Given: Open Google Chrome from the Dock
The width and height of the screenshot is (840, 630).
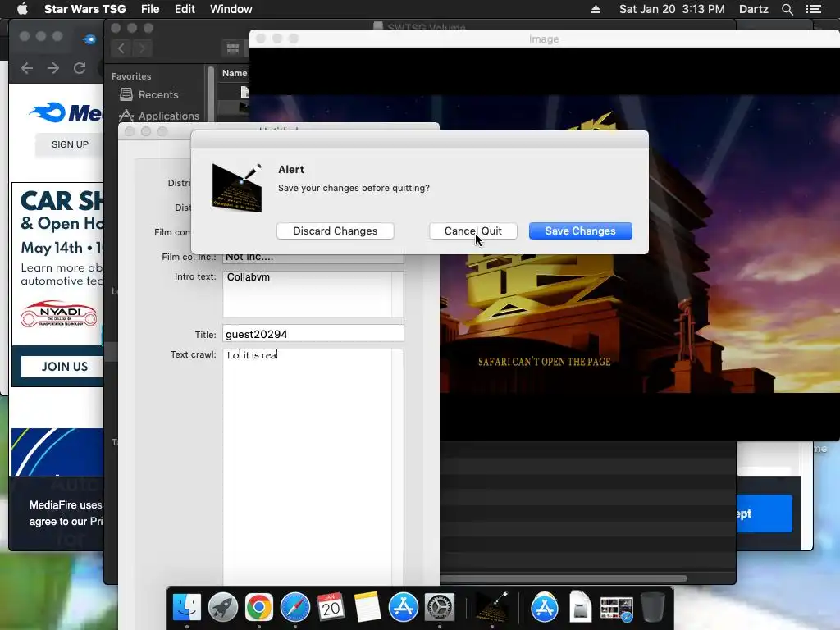Looking at the screenshot, I should [x=258, y=608].
